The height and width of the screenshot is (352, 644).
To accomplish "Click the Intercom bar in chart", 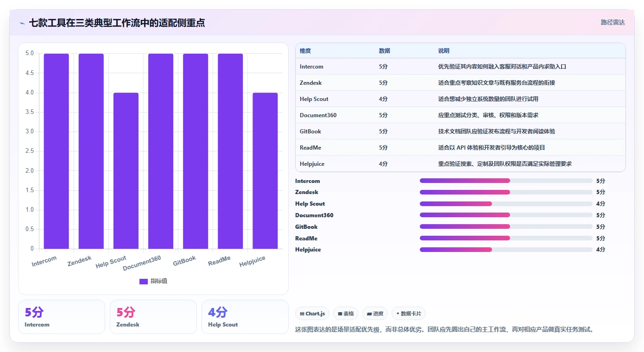I will pyautogui.click(x=57, y=151).
